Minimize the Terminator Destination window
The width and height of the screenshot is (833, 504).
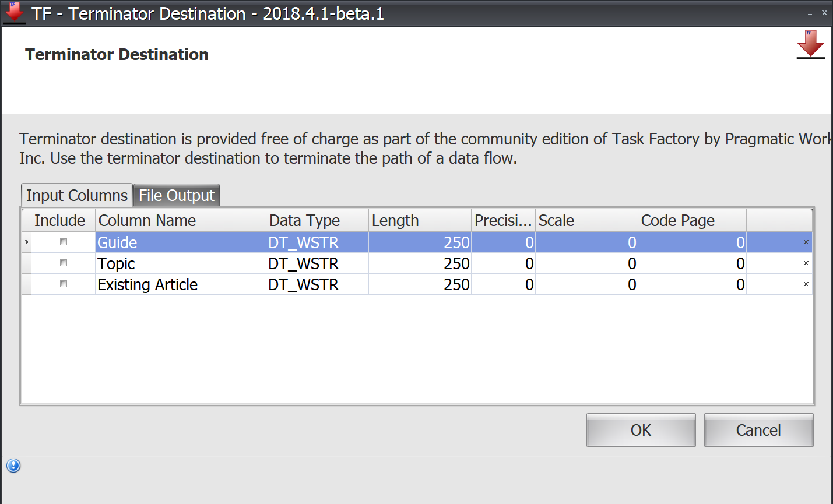[x=810, y=13]
